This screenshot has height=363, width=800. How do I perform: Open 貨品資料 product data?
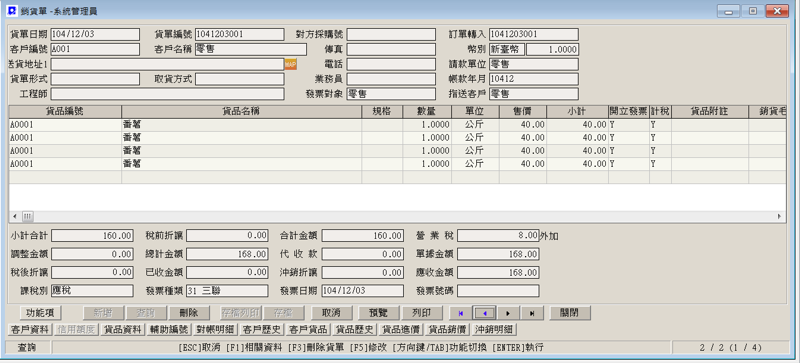point(123,330)
